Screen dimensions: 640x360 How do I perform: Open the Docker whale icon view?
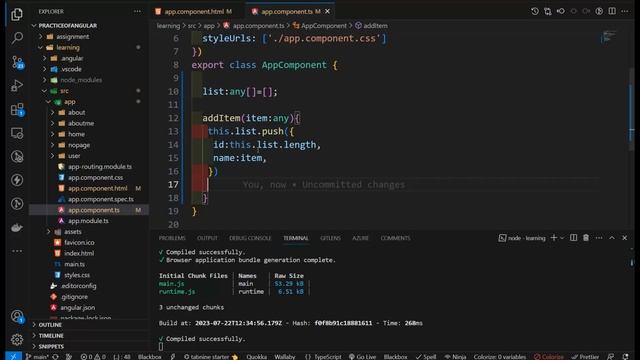point(17,227)
